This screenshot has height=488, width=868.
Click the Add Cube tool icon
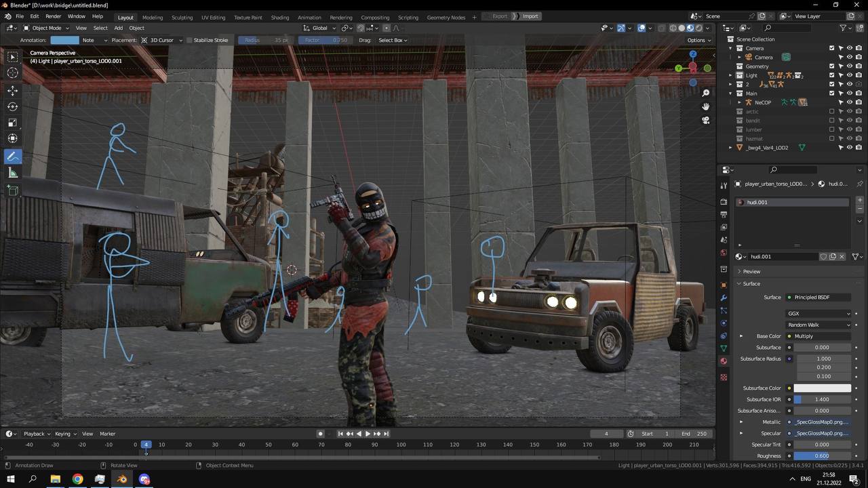(x=13, y=191)
